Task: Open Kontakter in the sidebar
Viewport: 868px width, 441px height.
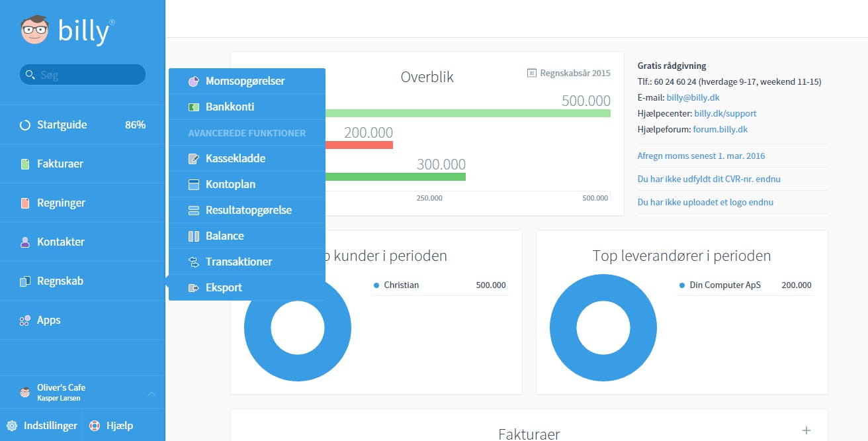Action: [83, 242]
